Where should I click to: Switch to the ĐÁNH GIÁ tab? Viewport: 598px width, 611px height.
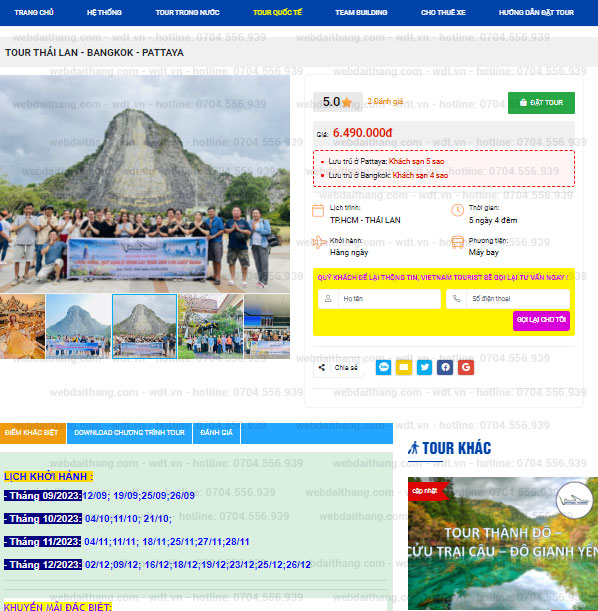pyautogui.click(x=217, y=433)
